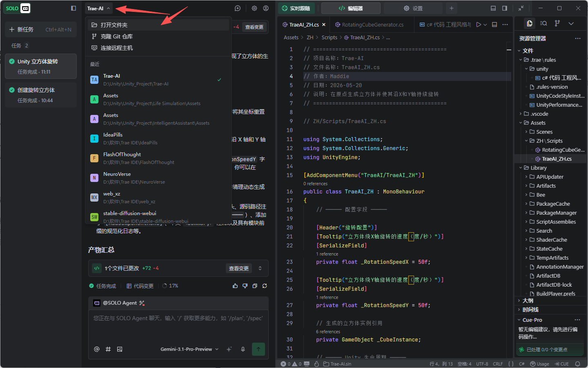Image resolution: width=588 pixels, height=368 pixels.
Task: Create a 新任务 in sidebar
Action: tap(41, 29)
